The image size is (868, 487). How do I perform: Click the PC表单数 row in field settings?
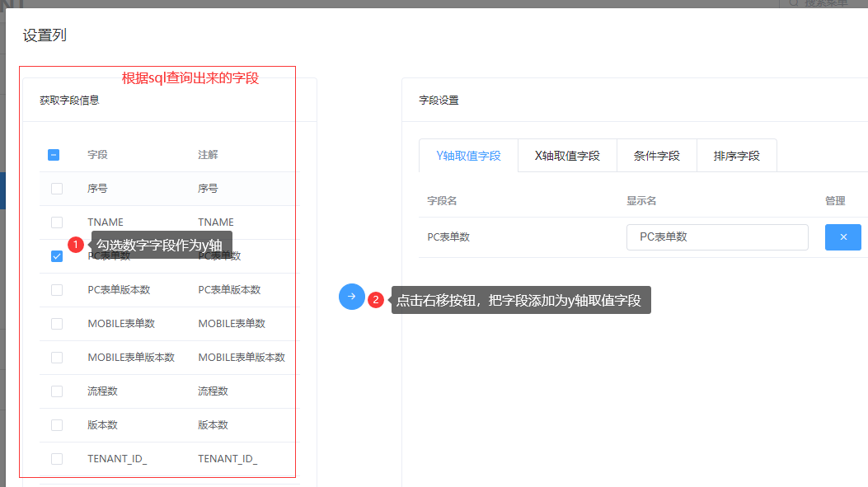coord(448,237)
